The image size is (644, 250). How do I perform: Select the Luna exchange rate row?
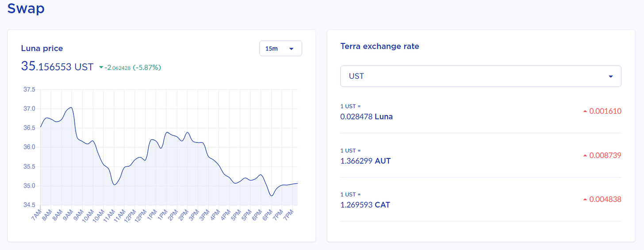(480, 112)
